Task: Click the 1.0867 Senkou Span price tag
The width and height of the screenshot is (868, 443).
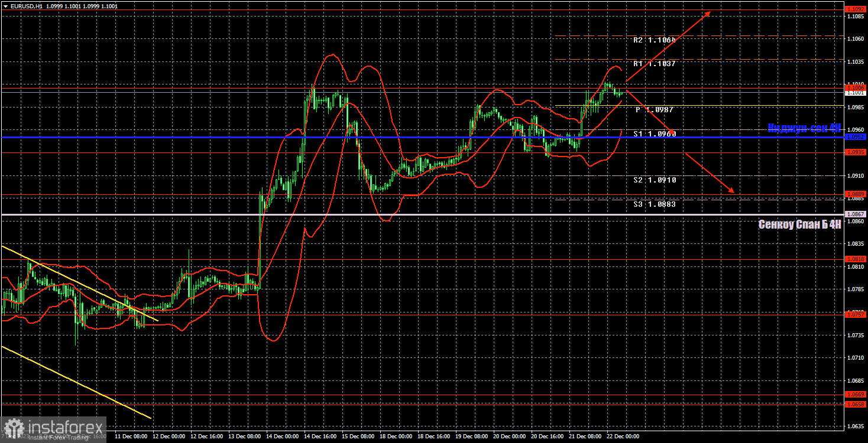Action: 856,214
